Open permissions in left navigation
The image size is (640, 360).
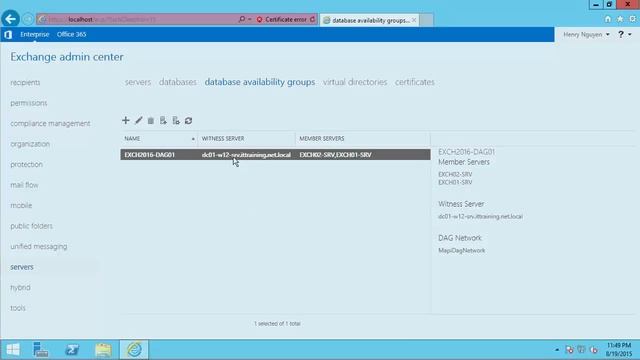coord(29,103)
